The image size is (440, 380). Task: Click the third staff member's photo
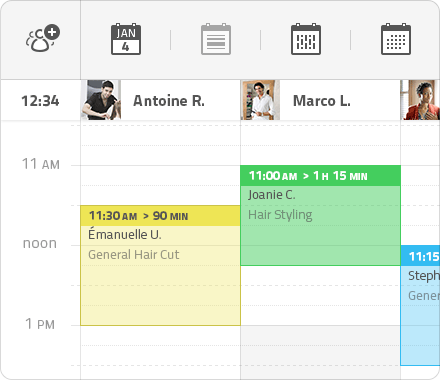click(x=420, y=100)
